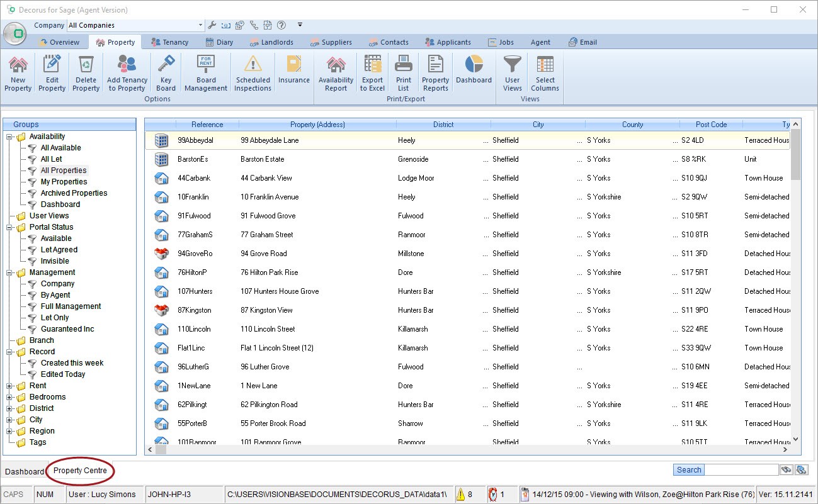Viewport: 818px width, 504px height.
Task: Select the Archived Properties filter
Action: [74, 193]
